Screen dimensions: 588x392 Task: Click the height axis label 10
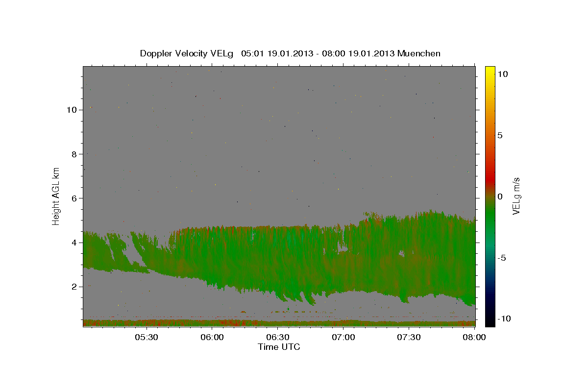(x=72, y=109)
